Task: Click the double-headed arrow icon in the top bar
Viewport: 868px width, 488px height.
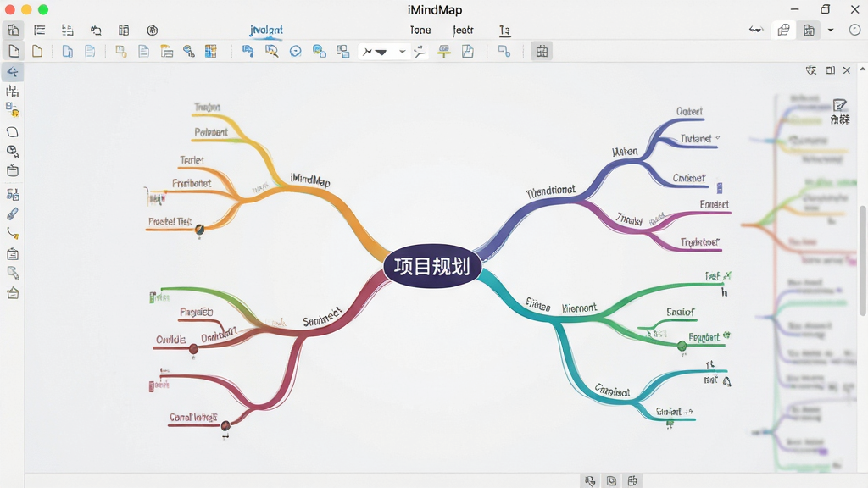Action: coord(756,30)
